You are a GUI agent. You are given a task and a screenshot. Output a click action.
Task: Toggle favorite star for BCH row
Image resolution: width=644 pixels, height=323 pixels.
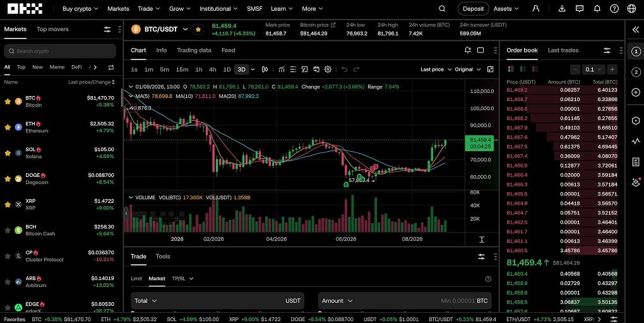8,230
